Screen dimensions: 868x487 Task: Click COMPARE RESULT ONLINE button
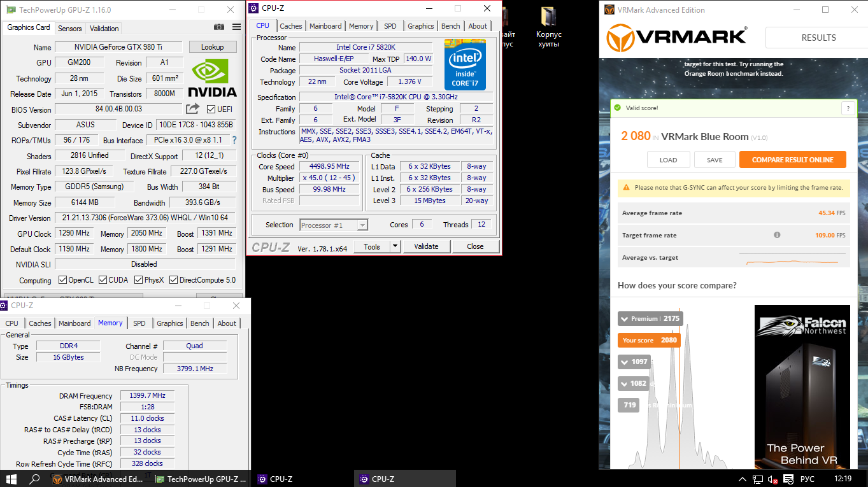pyautogui.click(x=792, y=160)
